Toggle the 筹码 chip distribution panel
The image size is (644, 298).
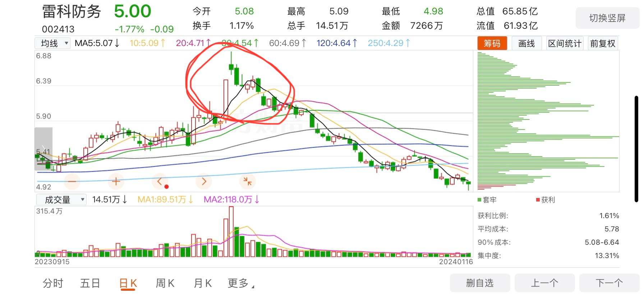click(492, 44)
